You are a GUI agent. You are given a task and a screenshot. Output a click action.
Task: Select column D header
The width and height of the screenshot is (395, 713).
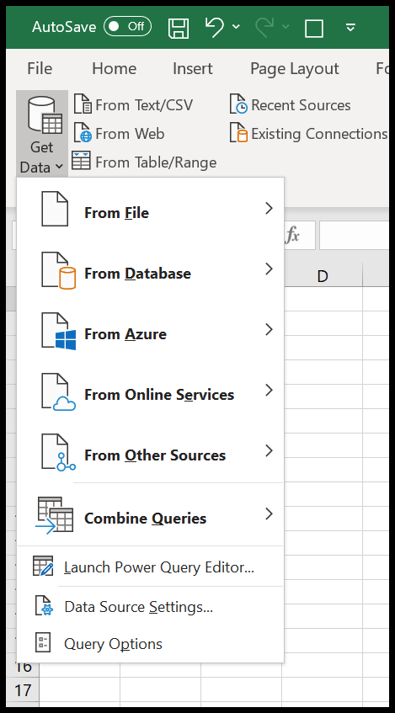[322, 276]
